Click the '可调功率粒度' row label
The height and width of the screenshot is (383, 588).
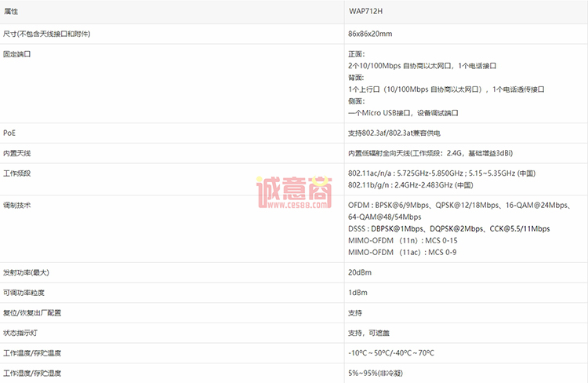pos(24,293)
